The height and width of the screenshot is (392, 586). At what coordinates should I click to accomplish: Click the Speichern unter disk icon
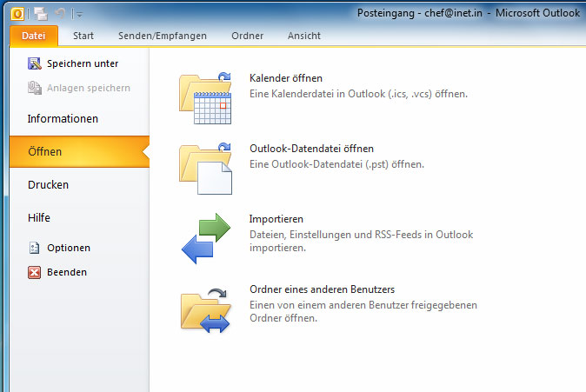(35, 63)
